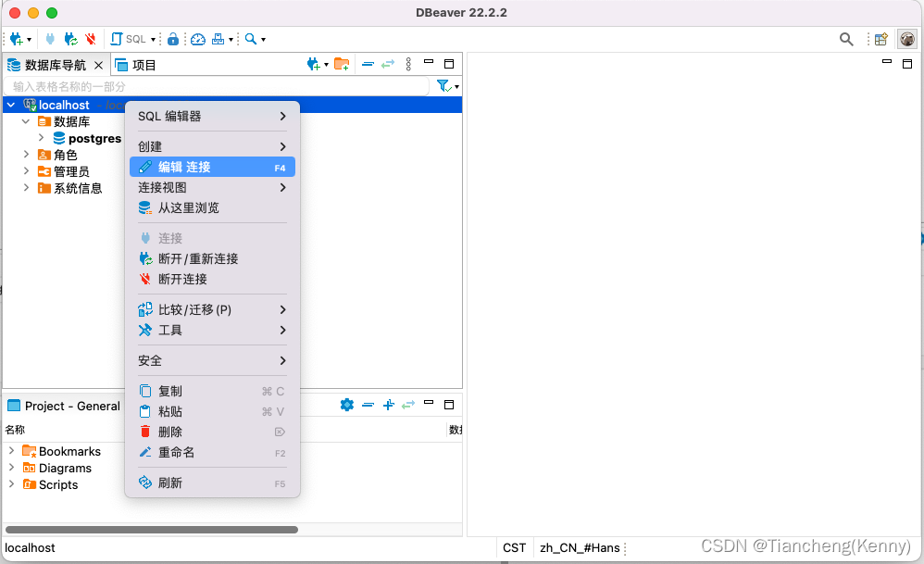
Task: Expand the Bookmarks folder
Action: point(11,451)
